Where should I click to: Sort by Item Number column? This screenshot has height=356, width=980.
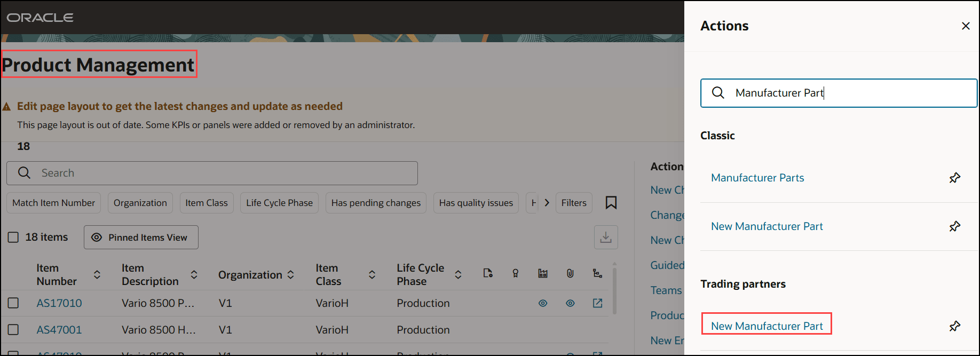click(x=97, y=274)
